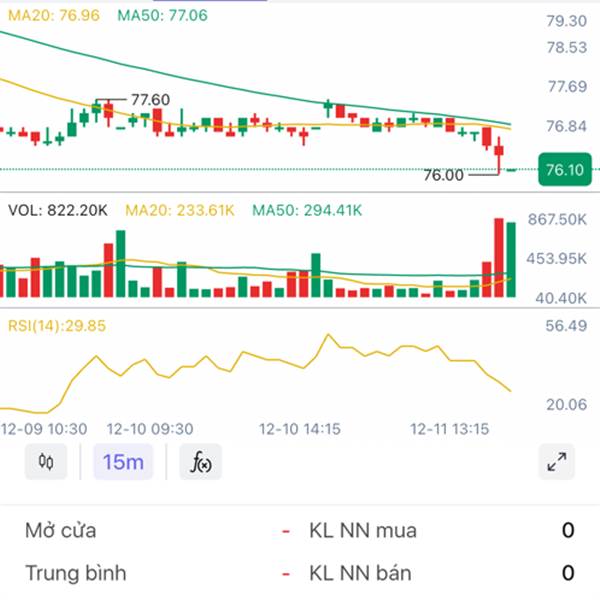Tap the 77.69 price axis value
This screenshot has height=600, width=600.
(x=567, y=86)
